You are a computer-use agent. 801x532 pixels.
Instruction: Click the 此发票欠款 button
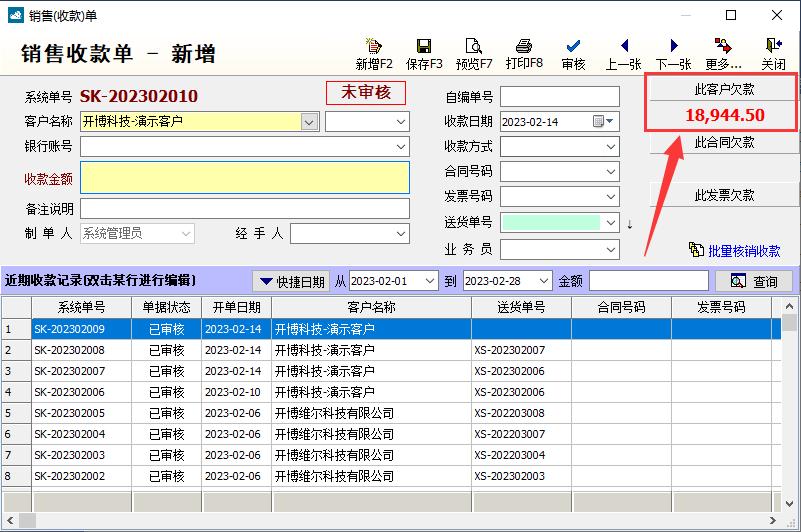coord(724,195)
